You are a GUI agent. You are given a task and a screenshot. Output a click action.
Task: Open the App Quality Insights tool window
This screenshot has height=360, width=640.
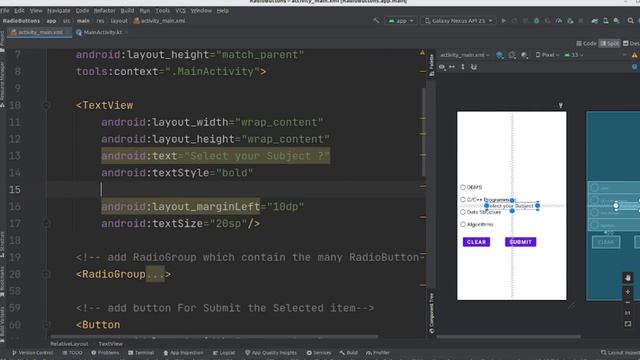[271, 353]
